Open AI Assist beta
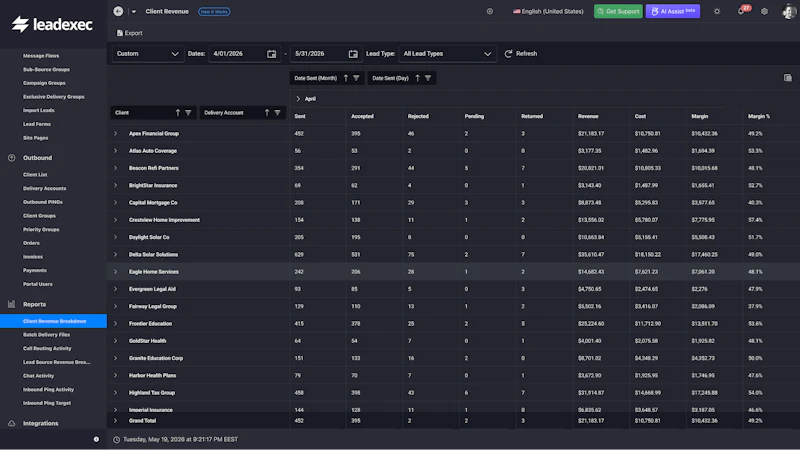The width and height of the screenshot is (800, 450). tap(673, 11)
